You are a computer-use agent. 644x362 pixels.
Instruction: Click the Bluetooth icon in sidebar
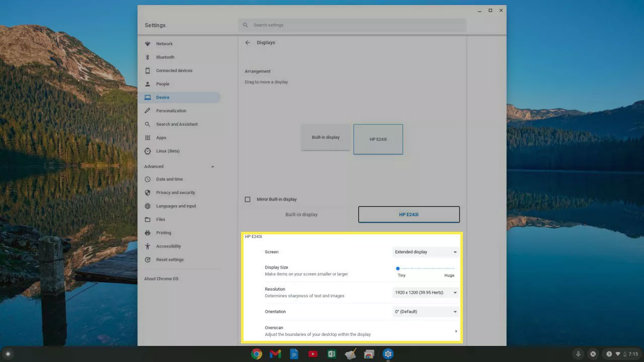147,57
